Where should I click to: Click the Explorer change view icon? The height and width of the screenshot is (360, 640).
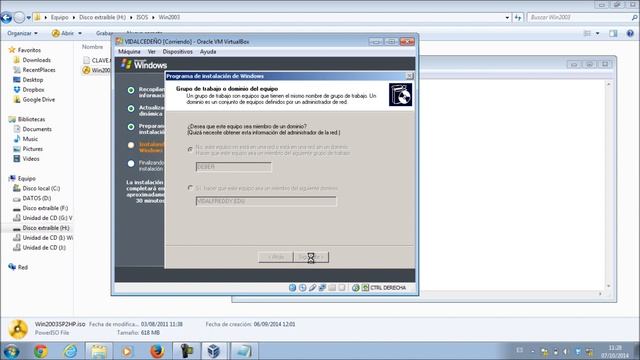(587, 33)
